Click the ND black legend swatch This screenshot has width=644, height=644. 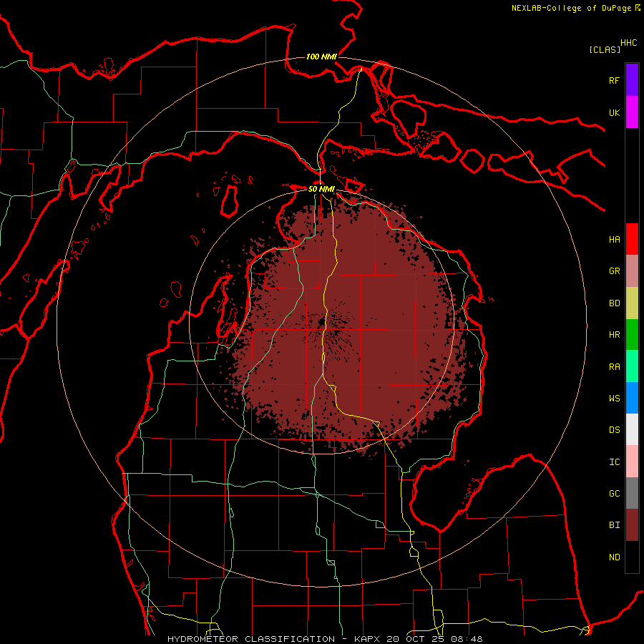pyautogui.click(x=632, y=557)
